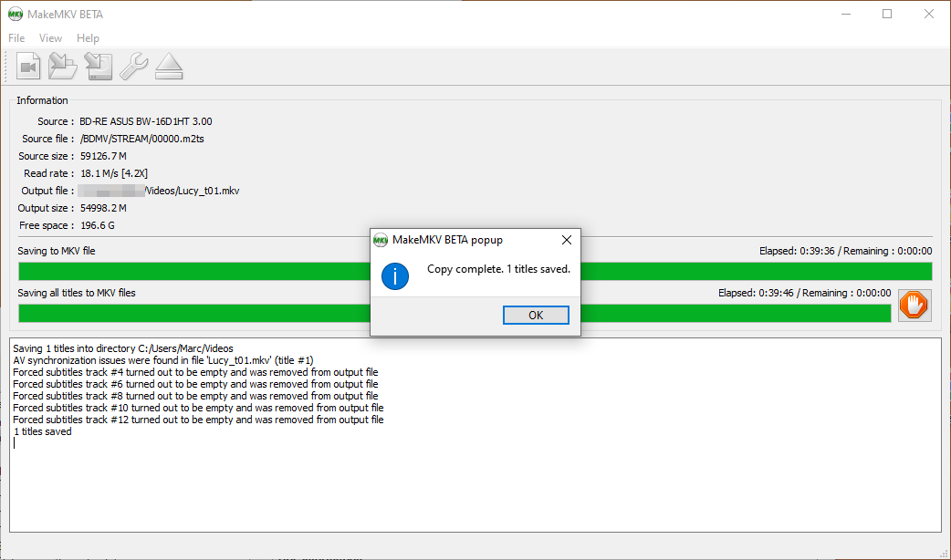Image resolution: width=951 pixels, height=560 pixels.
Task: Open the Help menu
Action: [x=88, y=38]
